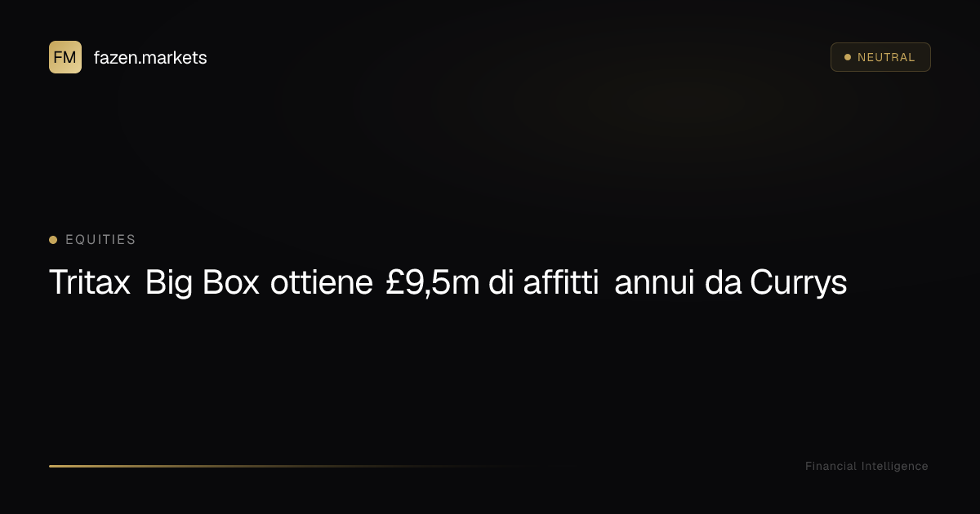Image resolution: width=980 pixels, height=514 pixels.
Task: Click the word Currys in headline
Action: (x=798, y=283)
